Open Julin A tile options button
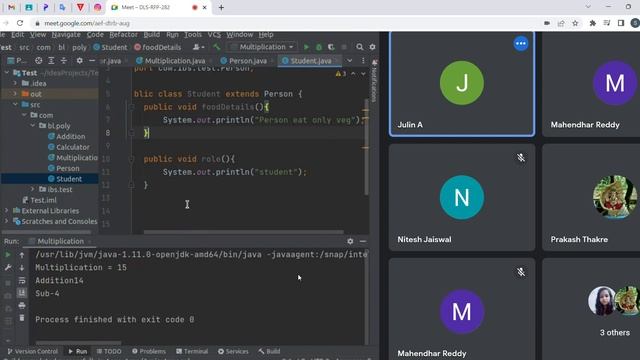 [x=520, y=43]
